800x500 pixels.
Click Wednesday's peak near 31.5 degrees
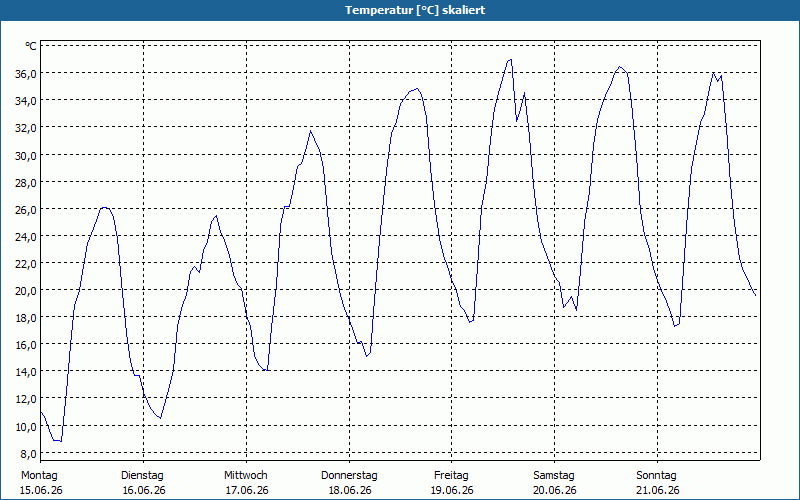[310, 131]
